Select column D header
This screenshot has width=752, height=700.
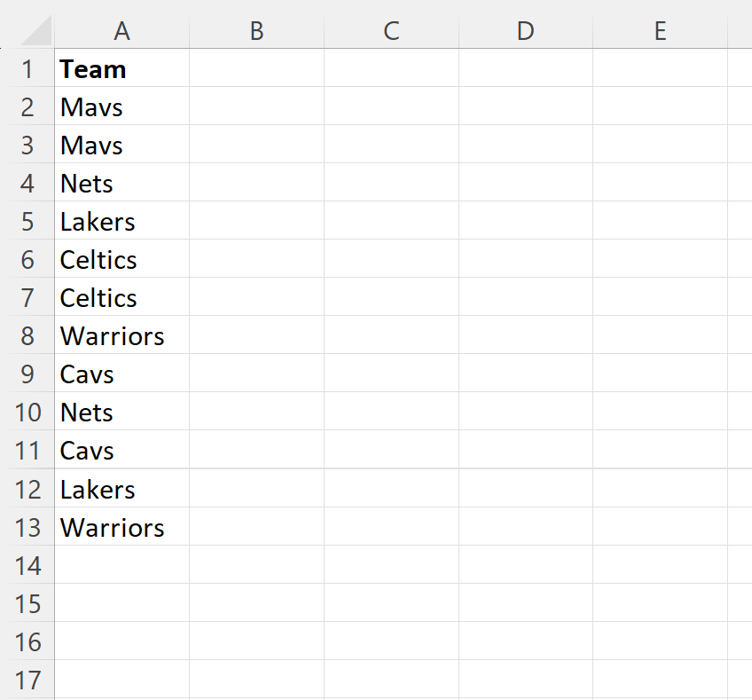coord(526,31)
